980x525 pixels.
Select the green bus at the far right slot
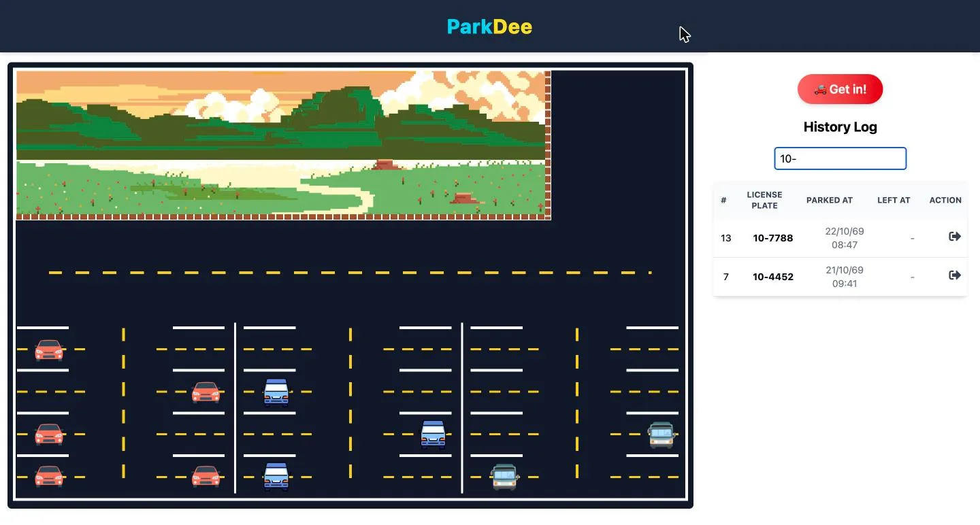(661, 435)
